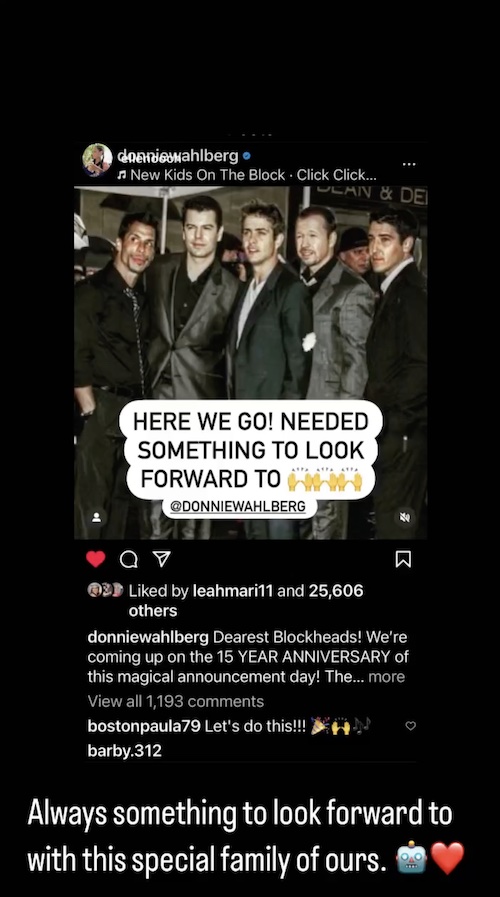Image resolution: width=500 pixels, height=897 pixels.
Task: Unmute audio via speaker icon on photo
Action: [405, 517]
